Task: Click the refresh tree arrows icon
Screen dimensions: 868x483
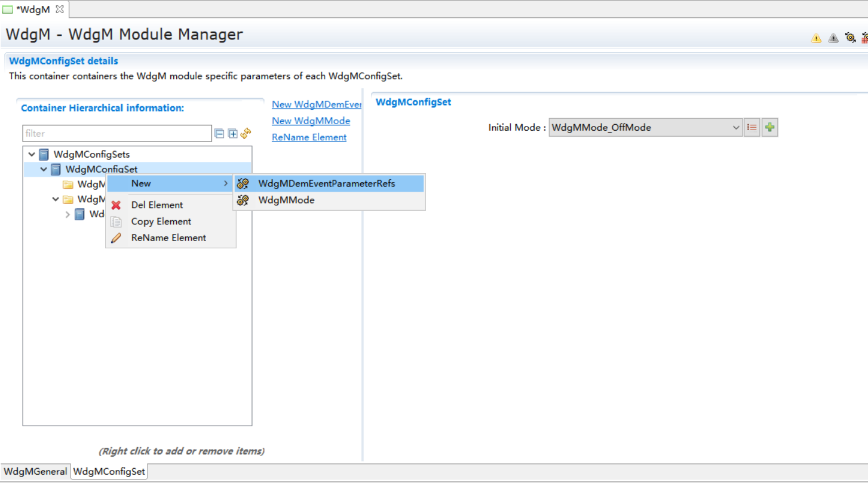Action: click(246, 133)
